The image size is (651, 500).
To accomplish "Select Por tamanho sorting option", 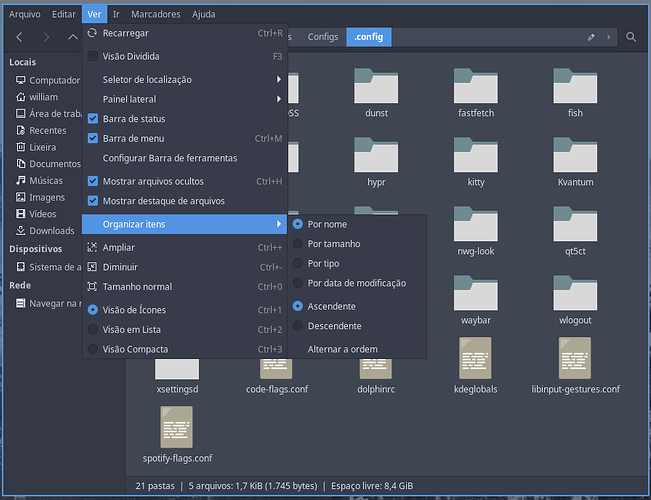I will (x=334, y=244).
